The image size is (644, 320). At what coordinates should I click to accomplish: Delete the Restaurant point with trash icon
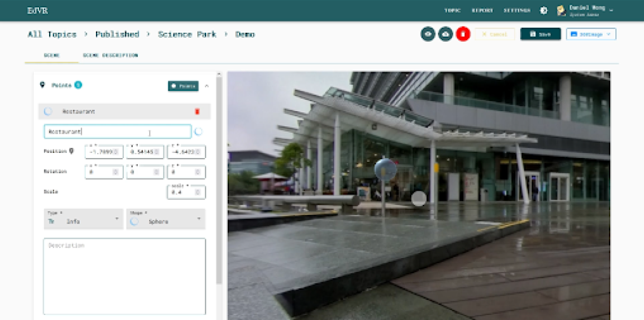pyautogui.click(x=197, y=112)
